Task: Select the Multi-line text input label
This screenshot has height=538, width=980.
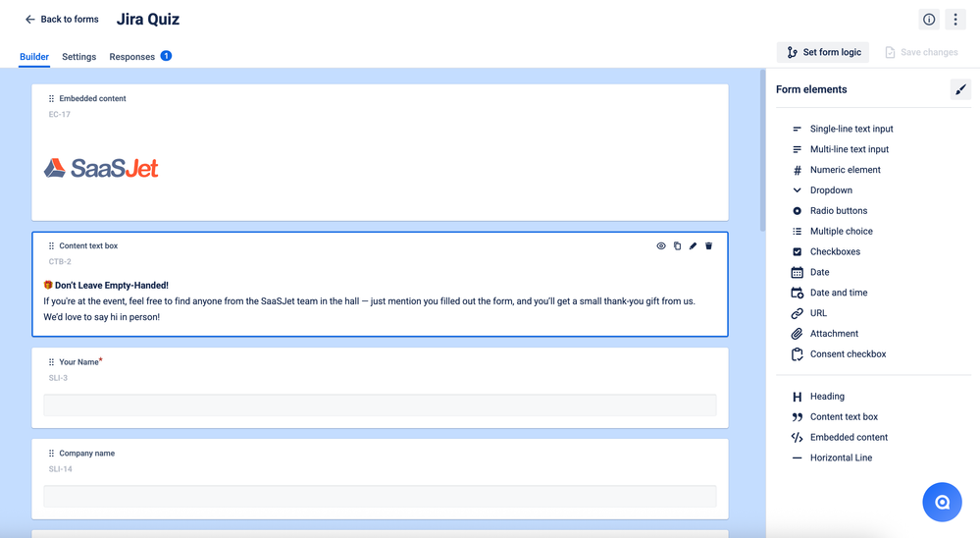Action: (x=850, y=149)
